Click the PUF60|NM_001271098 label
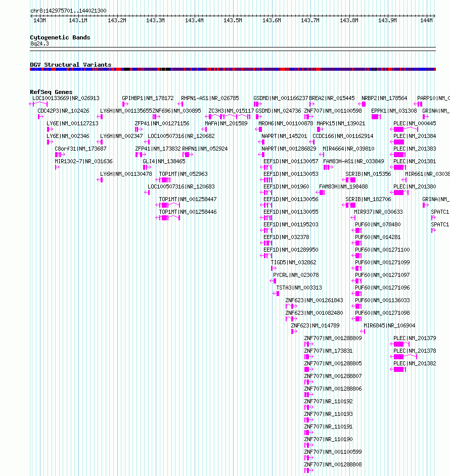 [x=382, y=313]
